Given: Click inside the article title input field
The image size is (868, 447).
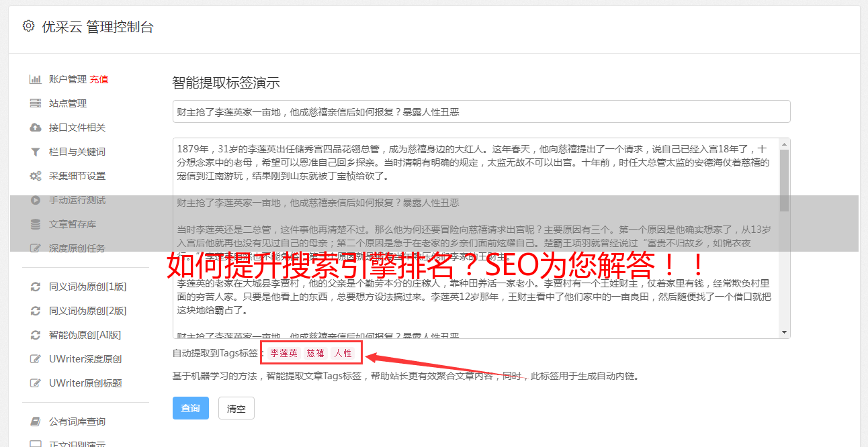Looking at the screenshot, I should 481,111.
